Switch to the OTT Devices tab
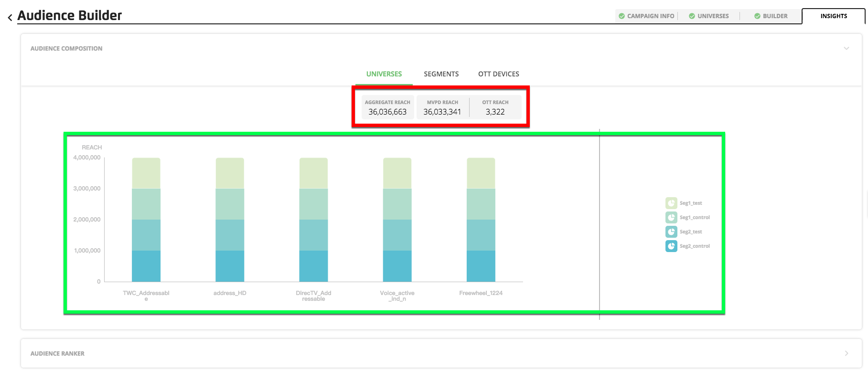Image resolution: width=868 pixels, height=380 pixels. click(499, 74)
